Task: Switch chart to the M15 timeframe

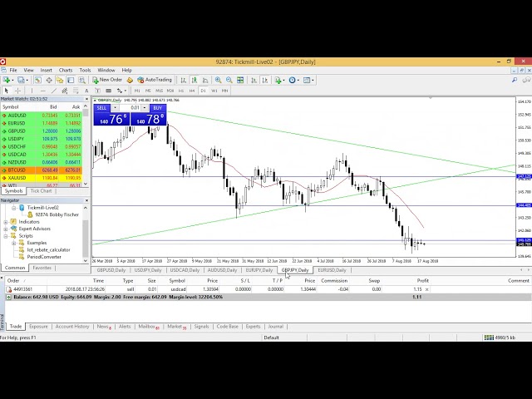Action: click(x=159, y=91)
